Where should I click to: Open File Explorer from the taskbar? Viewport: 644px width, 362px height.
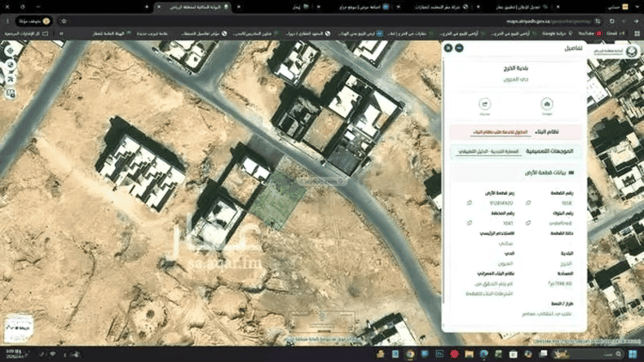click(x=469, y=353)
